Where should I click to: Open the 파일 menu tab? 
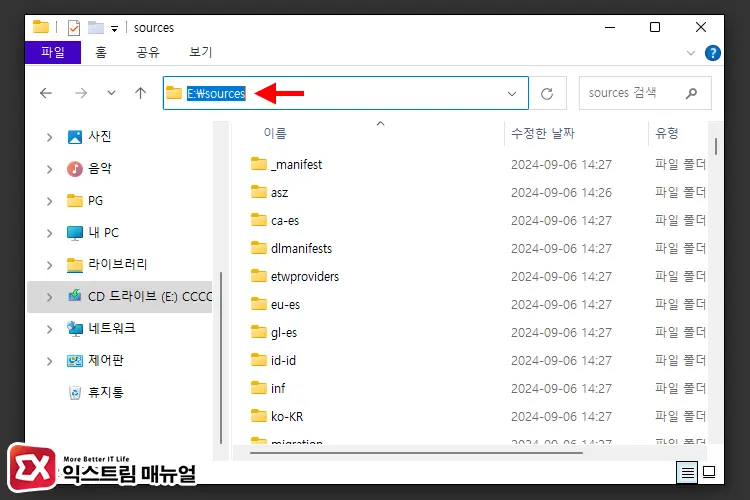[x=53, y=52]
